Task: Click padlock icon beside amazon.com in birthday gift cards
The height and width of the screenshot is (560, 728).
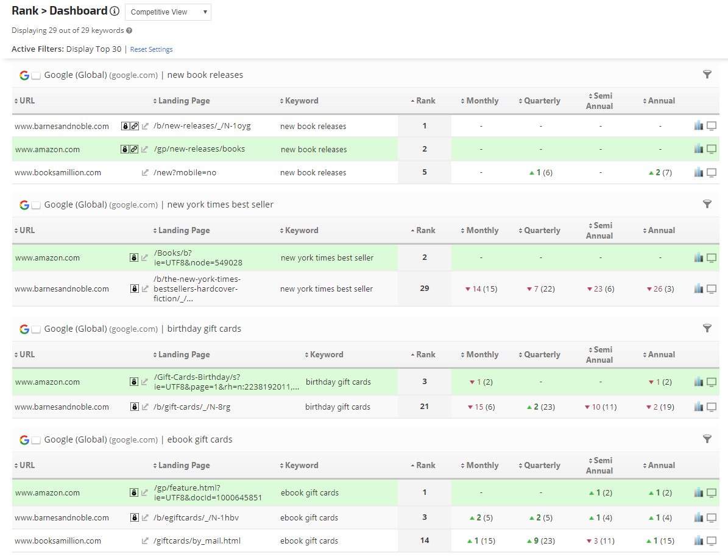Action: [134, 382]
